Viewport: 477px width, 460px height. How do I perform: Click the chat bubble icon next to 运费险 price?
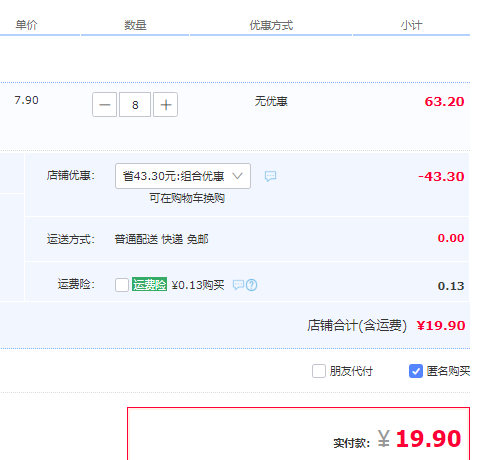point(238,285)
